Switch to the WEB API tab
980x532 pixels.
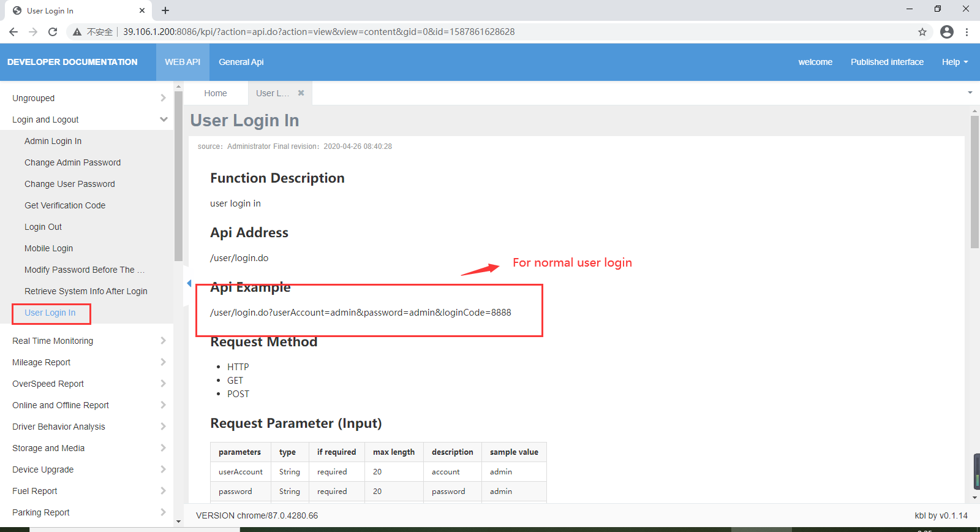pos(183,62)
